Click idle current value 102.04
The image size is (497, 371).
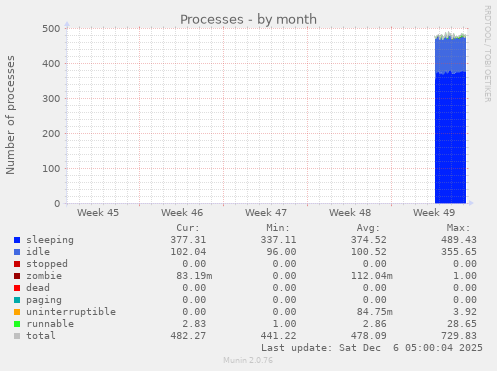(x=188, y=252)
